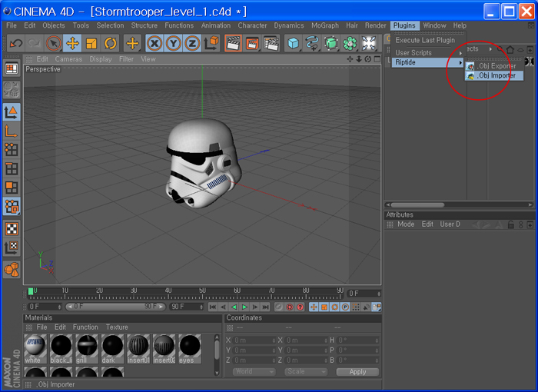Go to start of animation

pyautogui.click(x=212, y=307)
